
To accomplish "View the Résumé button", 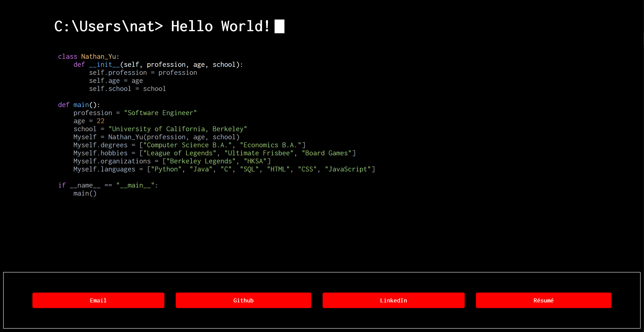I will (544, 300).
